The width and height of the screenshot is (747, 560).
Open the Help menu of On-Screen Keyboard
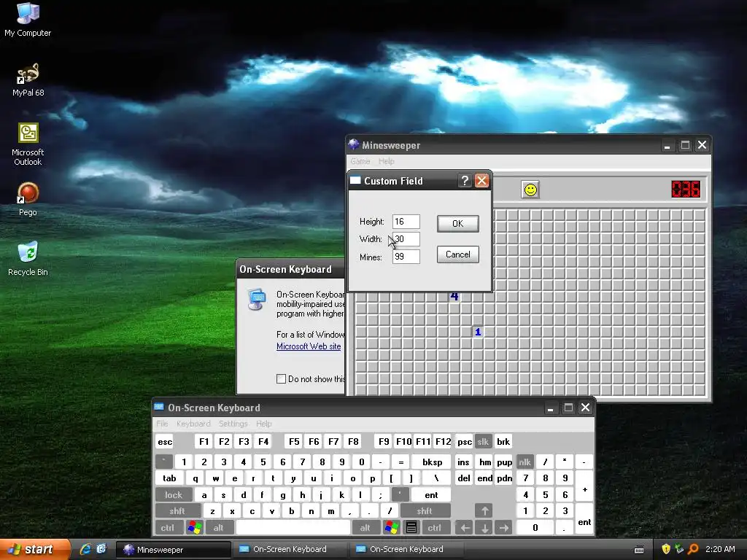(263, 424)
